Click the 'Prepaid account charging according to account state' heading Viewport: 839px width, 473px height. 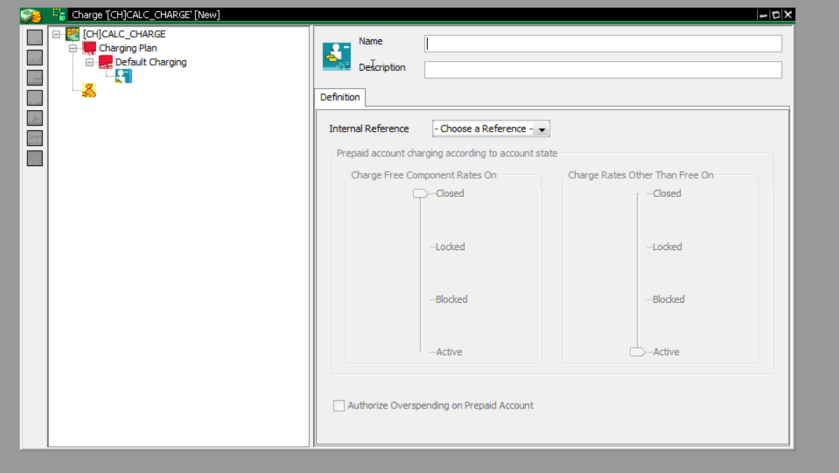point(447,154)
